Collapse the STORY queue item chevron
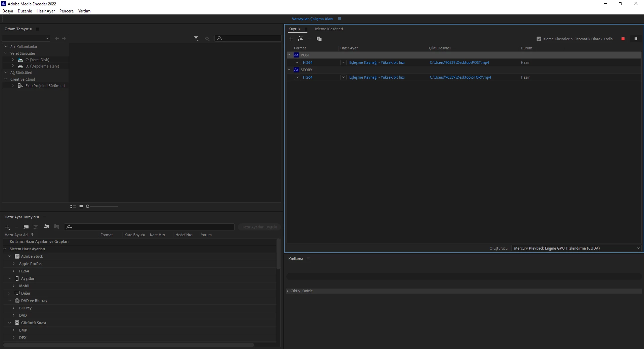This screenshot has width=644, height=349. click(x=289, y=70)
